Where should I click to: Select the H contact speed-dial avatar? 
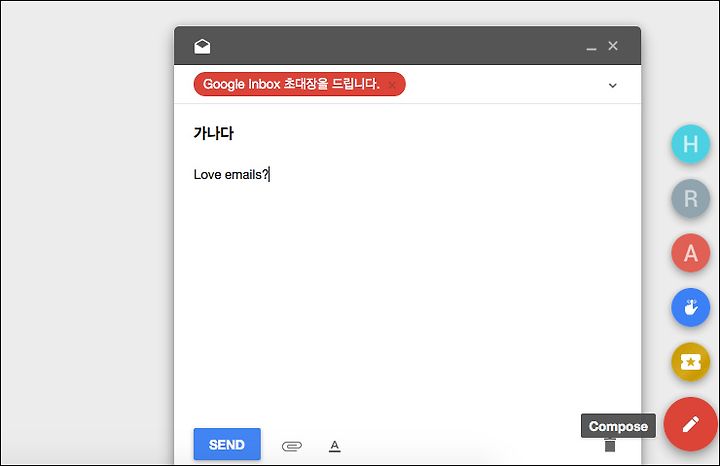691,144
